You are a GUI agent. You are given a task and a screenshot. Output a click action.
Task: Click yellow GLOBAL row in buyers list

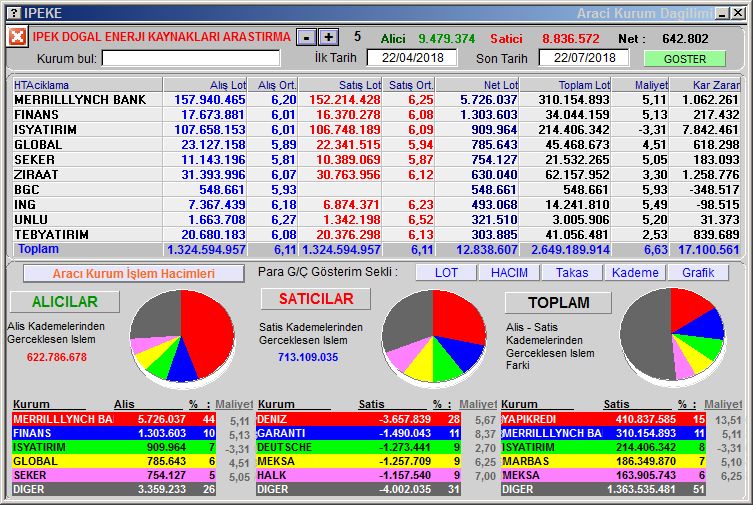pos(114,461)
